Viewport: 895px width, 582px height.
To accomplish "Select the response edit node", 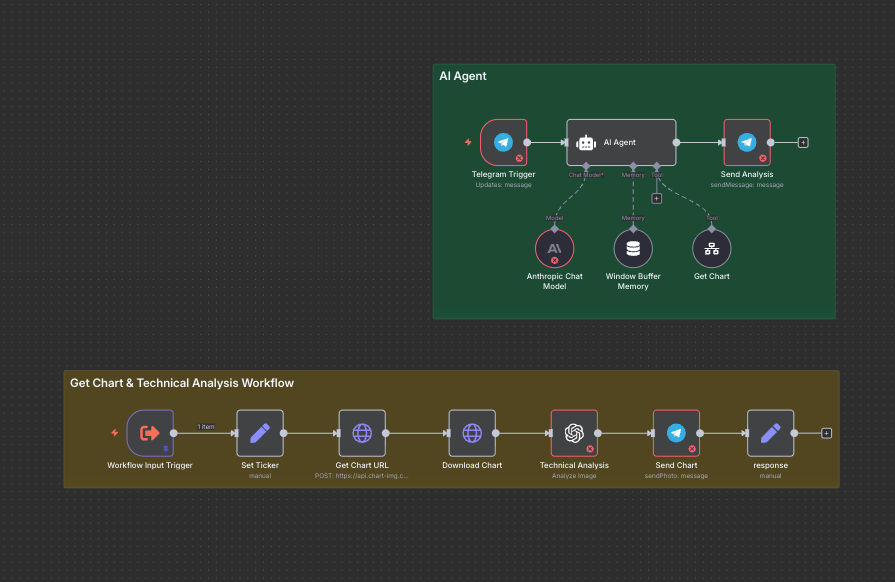I will 770,433.
